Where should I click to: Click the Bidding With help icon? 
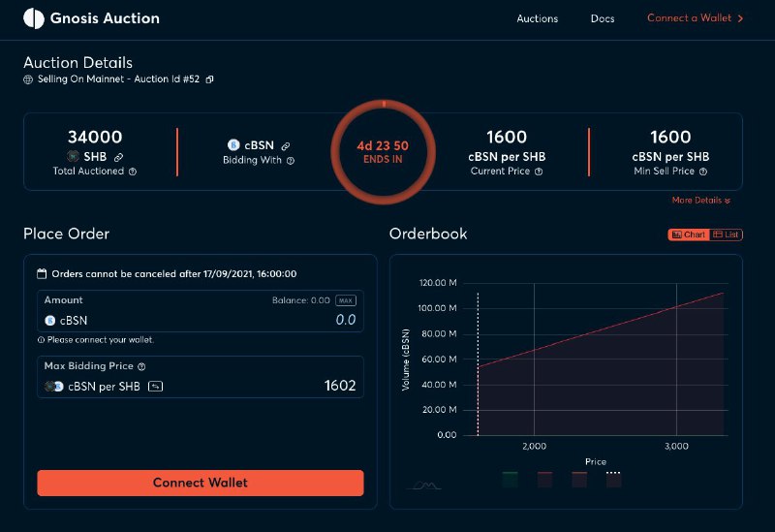tap(291, 161)
